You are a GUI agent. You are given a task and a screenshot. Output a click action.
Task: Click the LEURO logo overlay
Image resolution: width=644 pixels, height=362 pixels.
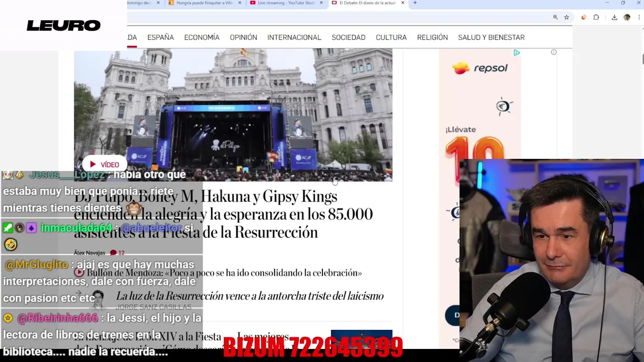tap(63, 25)
